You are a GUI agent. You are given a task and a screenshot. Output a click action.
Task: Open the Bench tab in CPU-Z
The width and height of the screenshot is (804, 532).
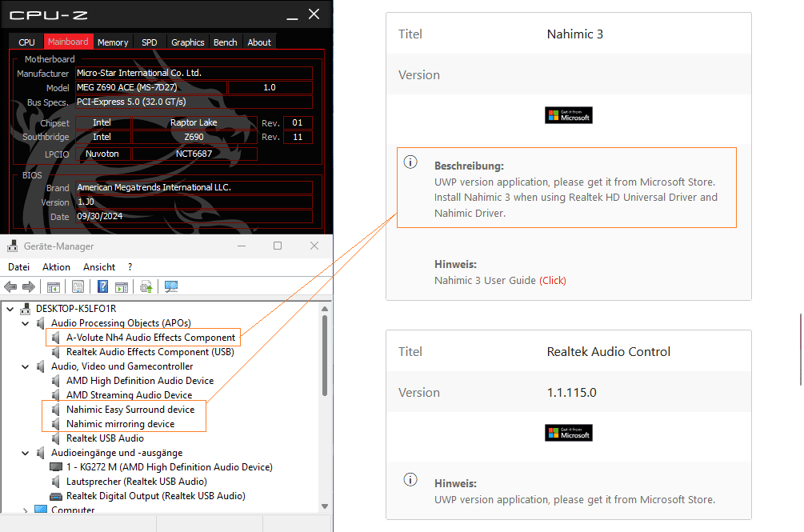(225, 42)
